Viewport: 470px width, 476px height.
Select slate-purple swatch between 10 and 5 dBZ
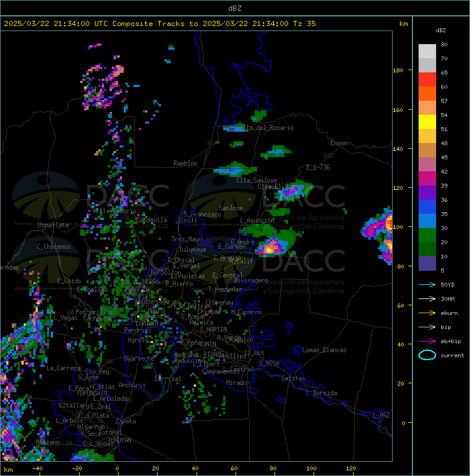click(427, 263)
